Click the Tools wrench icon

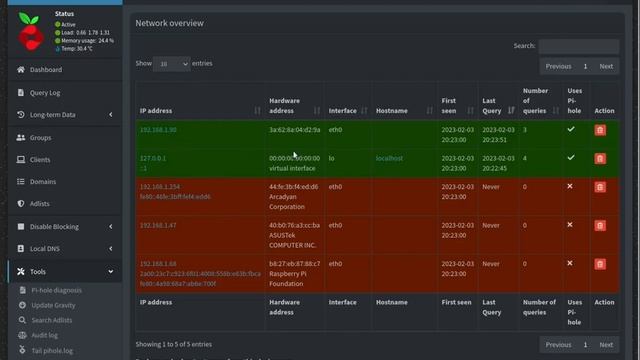coord(21,271)
